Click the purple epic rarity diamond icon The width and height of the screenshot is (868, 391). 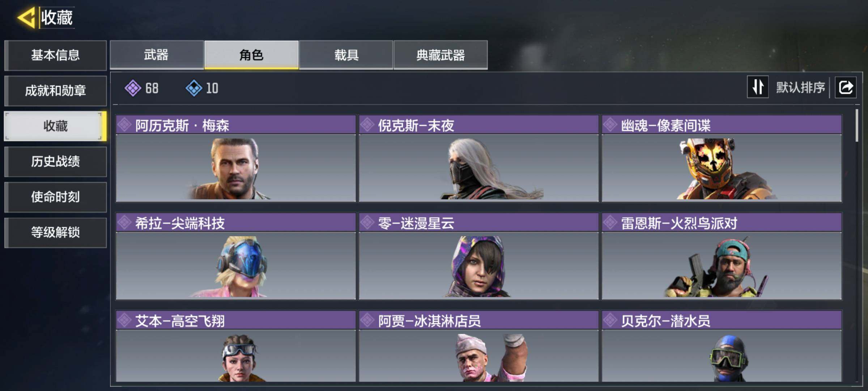click(133, 88)
